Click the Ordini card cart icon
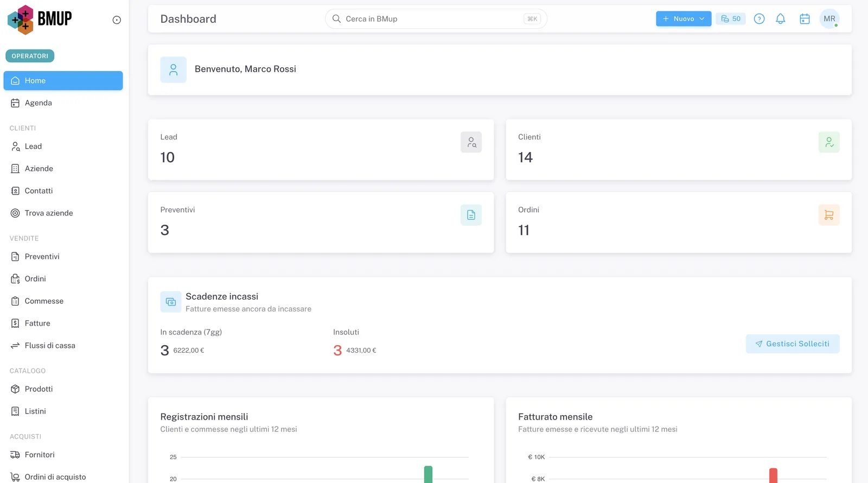 (x=829, y=215)
